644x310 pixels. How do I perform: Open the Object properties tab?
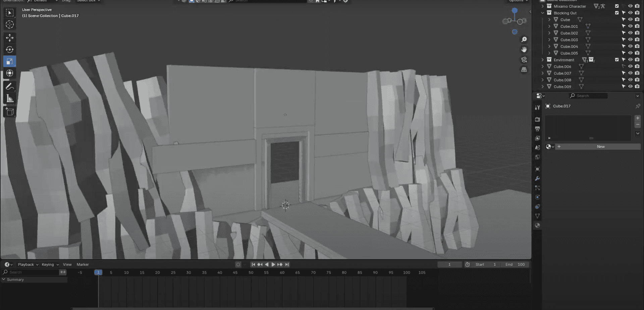(x=537, y=169)
